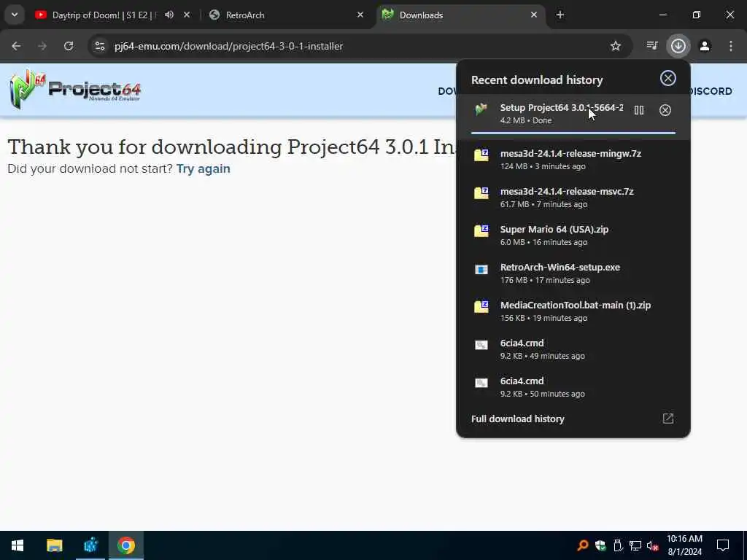This screenshot has height=560, width=747.
Task: Open the taskbar clock showing 10:16 AM
Action: tap(684, 545)
